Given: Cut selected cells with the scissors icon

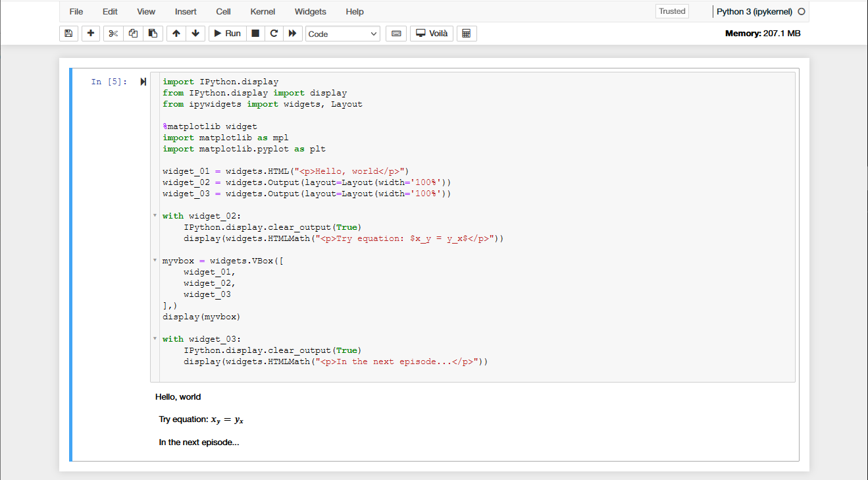Looking at the screenshot, I should click(113, 34).
